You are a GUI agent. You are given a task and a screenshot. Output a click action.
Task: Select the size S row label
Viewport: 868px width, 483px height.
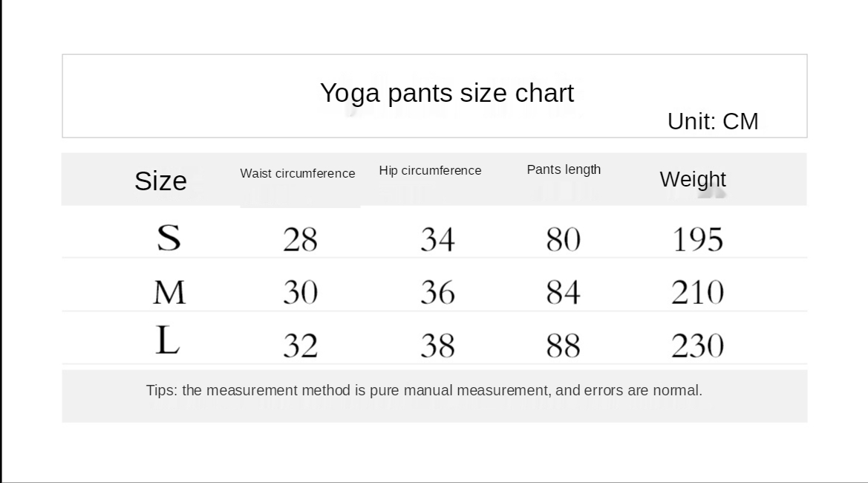pos(169,238)
